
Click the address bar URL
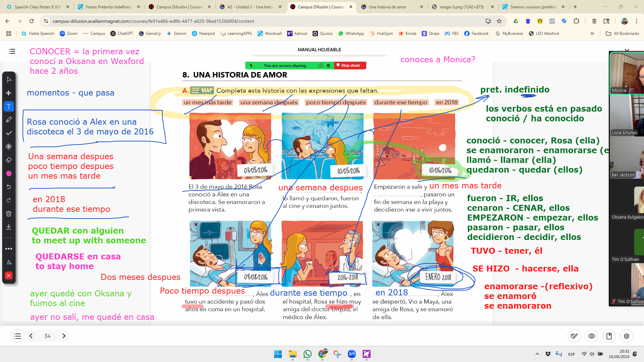point(153,21)
